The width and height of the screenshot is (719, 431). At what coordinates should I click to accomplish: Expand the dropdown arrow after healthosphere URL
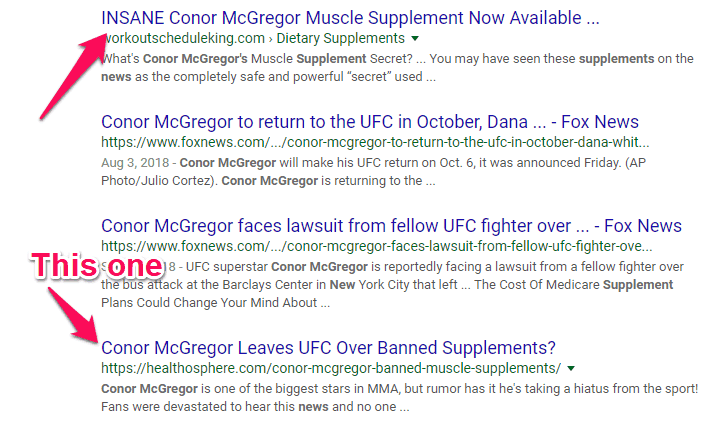[571, 369]
